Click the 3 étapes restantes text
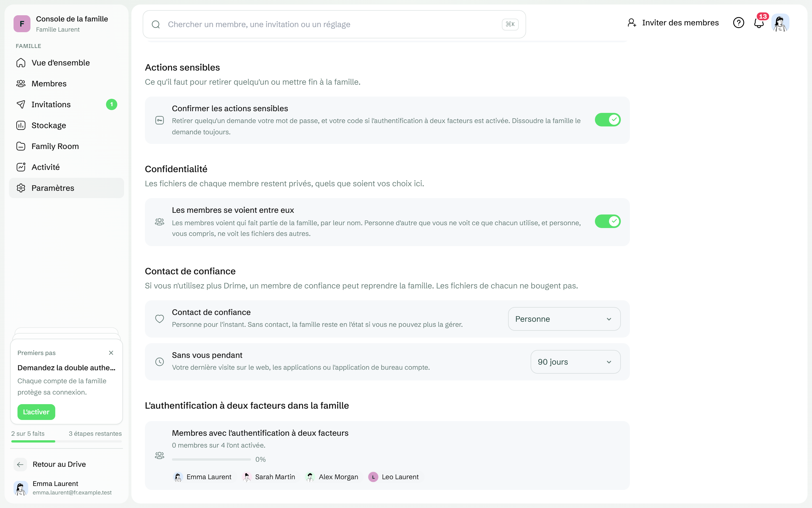The width and height of the screenshot is (812, 508). point(95,434)
